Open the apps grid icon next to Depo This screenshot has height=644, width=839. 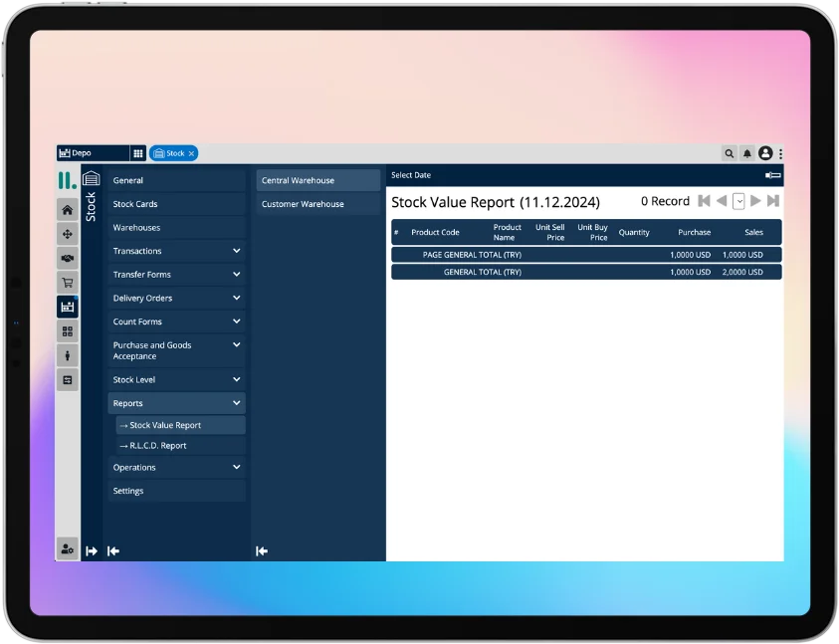pos(136,152)
